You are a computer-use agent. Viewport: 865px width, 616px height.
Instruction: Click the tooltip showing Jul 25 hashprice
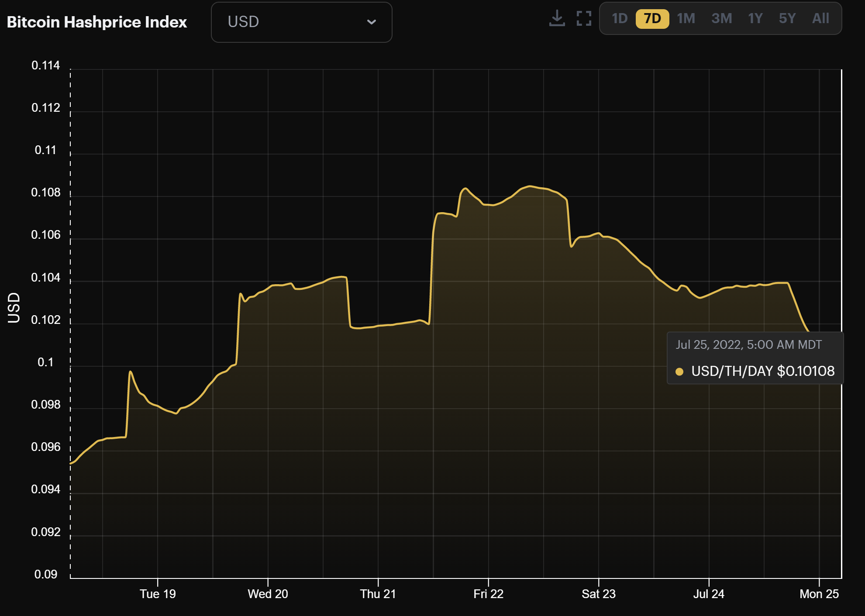(755, 358)
